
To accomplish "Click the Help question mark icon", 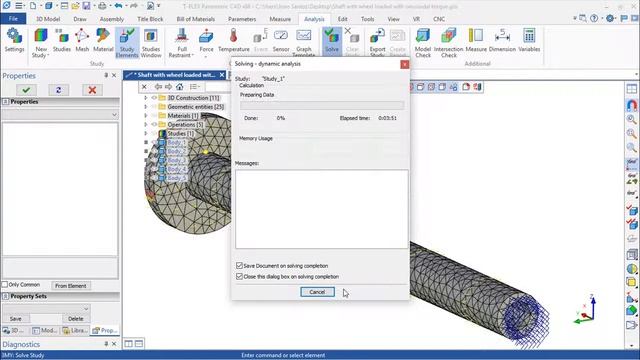I will click(594, 18).
